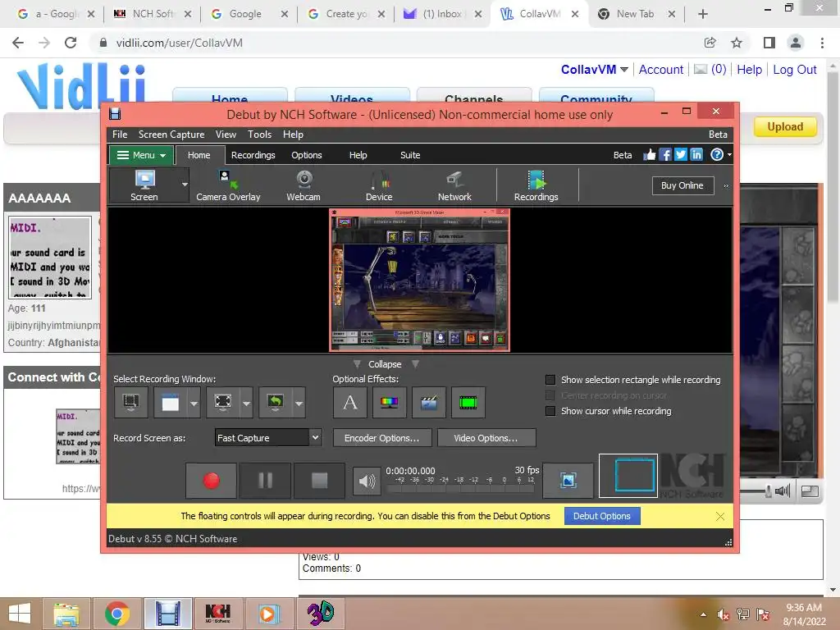
Task: Pause the recording
Action: 265,481
